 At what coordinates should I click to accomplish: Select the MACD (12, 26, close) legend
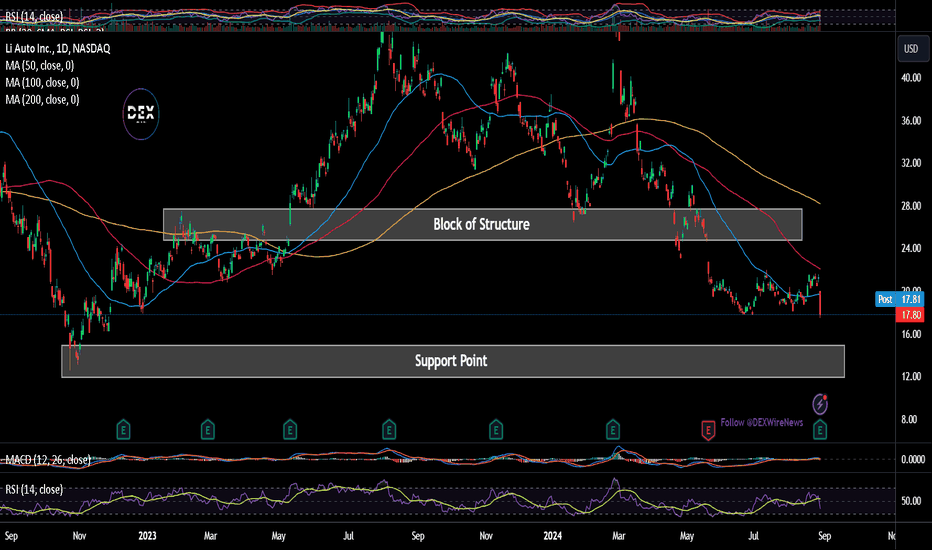point(48,460)
